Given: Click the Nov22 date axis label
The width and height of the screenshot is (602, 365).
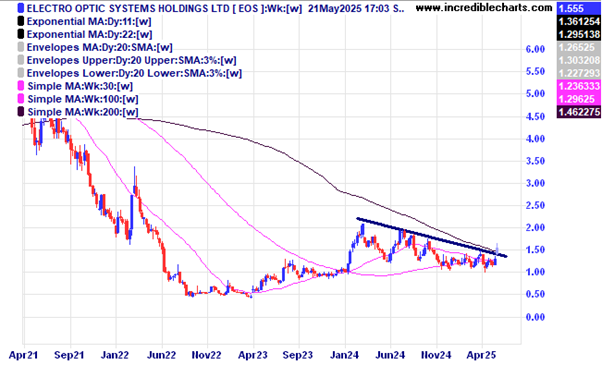Looking at the screenshot, I should (207, 355).
